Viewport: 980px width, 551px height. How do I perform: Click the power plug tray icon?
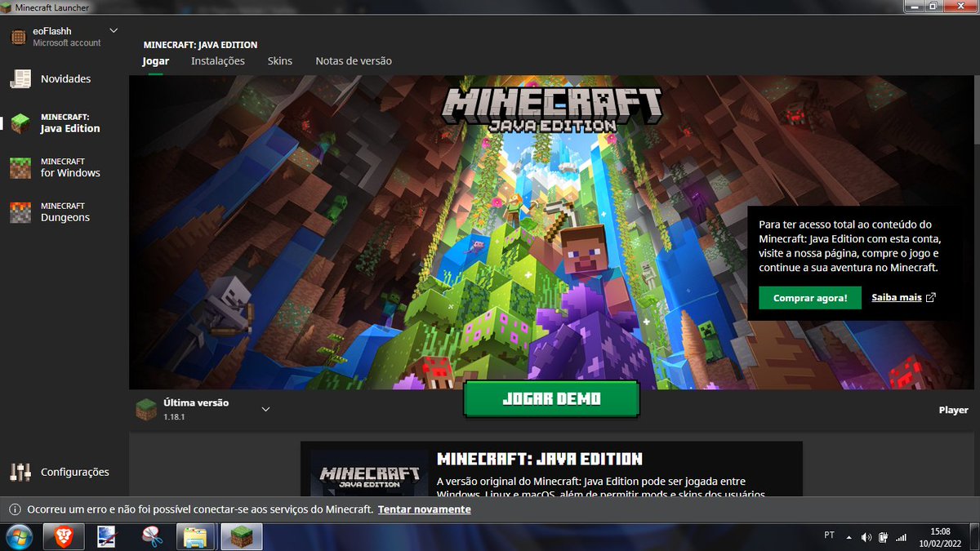[x=884, y=536]
